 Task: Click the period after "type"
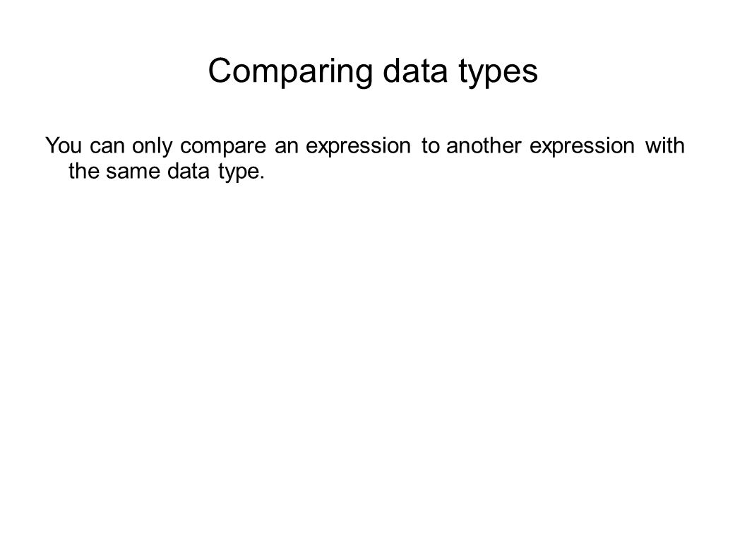coord(262,178)
